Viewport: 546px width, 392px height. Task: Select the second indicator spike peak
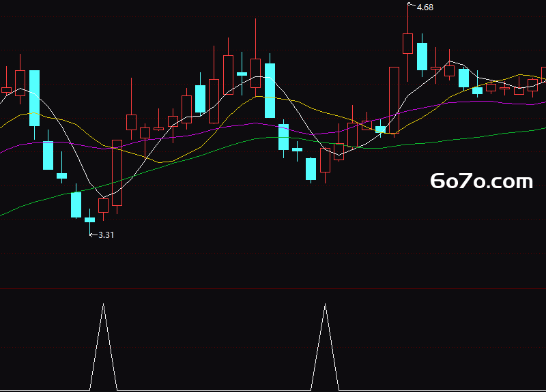(x=326, y=304)
